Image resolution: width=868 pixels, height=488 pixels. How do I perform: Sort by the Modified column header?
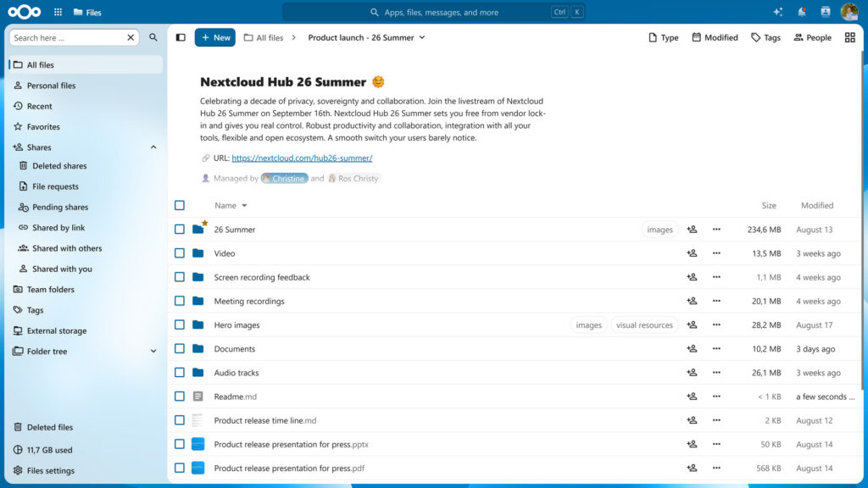coord(817,205)
